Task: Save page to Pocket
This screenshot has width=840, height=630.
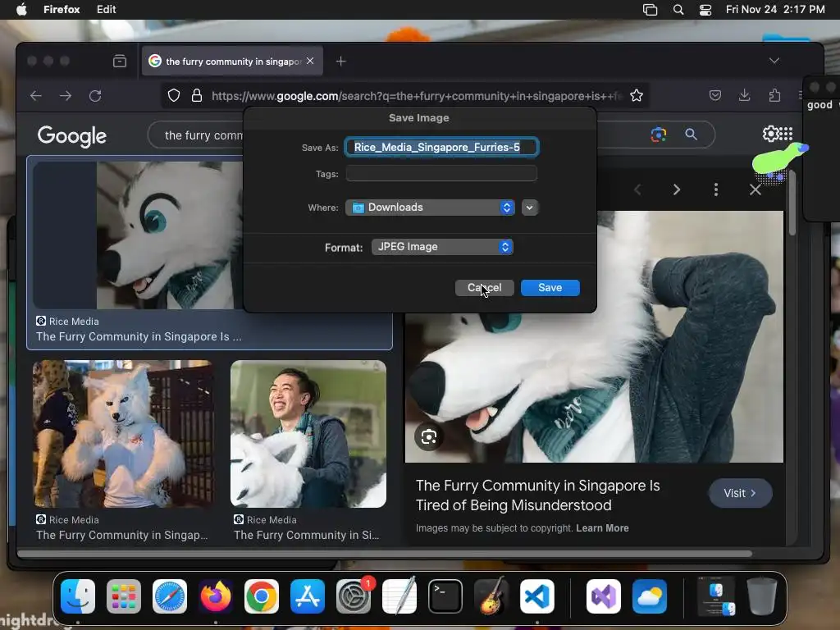Action: coord(714,95)
